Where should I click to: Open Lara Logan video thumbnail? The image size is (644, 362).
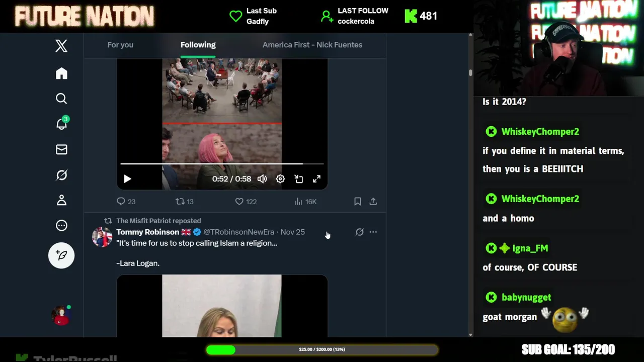(x=222, y=306)
